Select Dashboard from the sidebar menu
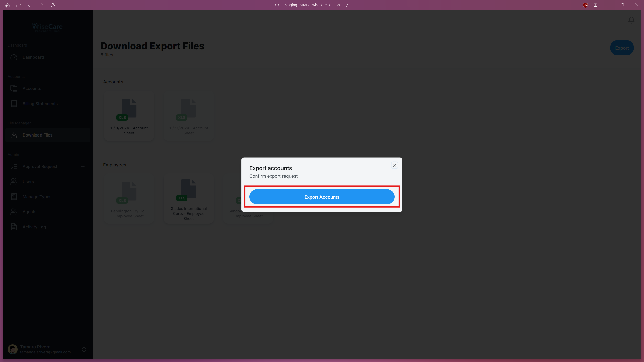Image resolution: width=644 pixels, height=362 pixels. click(x=33, y=57)
